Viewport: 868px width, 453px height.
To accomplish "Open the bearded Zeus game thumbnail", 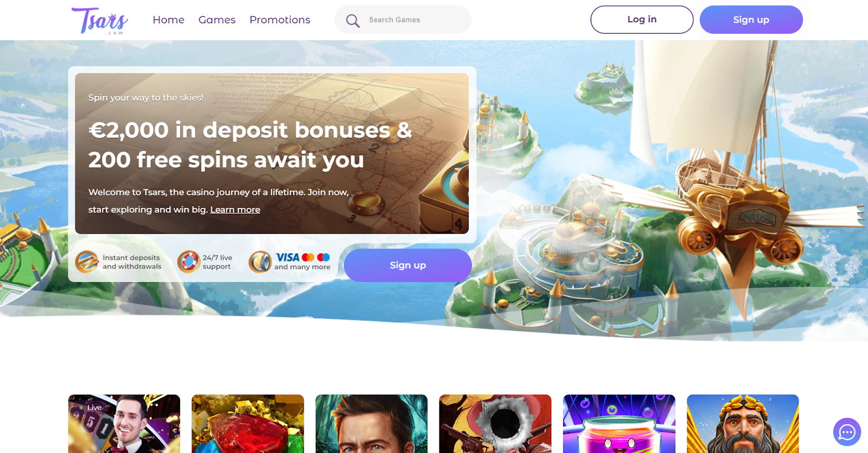I will coord(743,424).
